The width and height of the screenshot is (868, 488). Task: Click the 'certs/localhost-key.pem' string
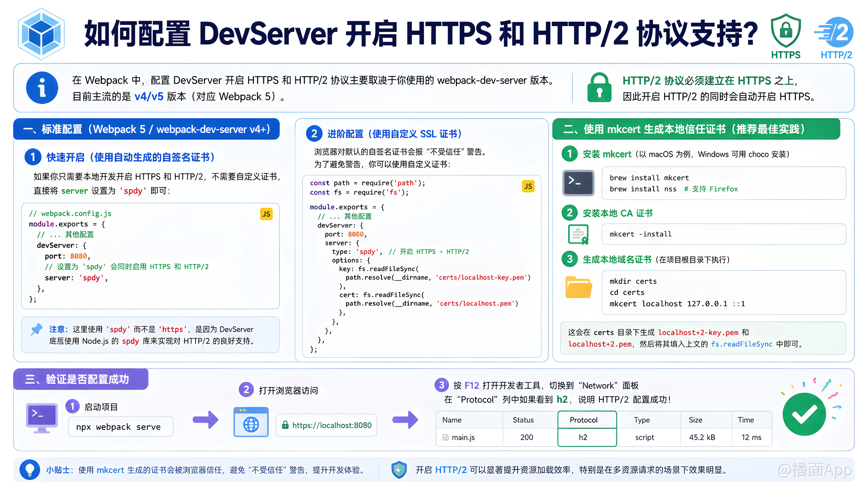tap(481, 277)
